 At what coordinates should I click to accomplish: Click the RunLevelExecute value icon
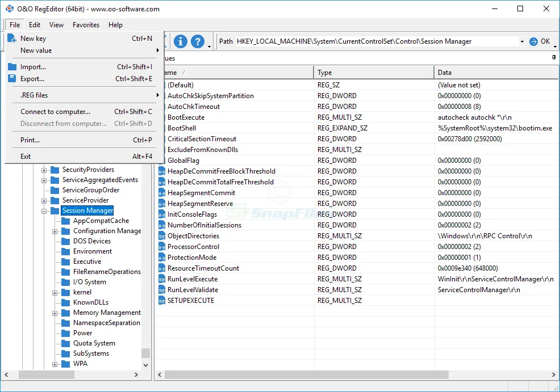162,279
